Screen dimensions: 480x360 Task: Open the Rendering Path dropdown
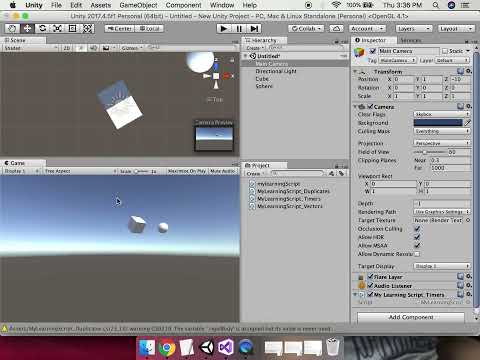(442, 212)
